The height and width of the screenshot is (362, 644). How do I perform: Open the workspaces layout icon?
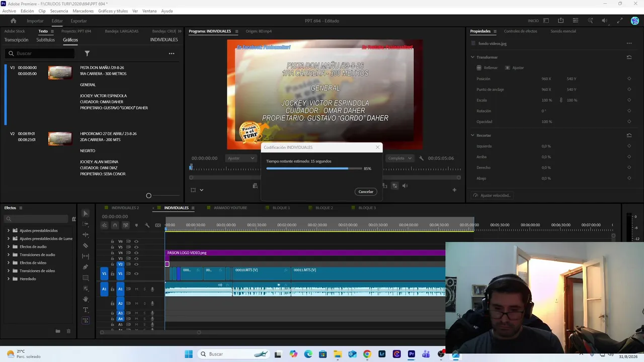[x=546, y=21]
